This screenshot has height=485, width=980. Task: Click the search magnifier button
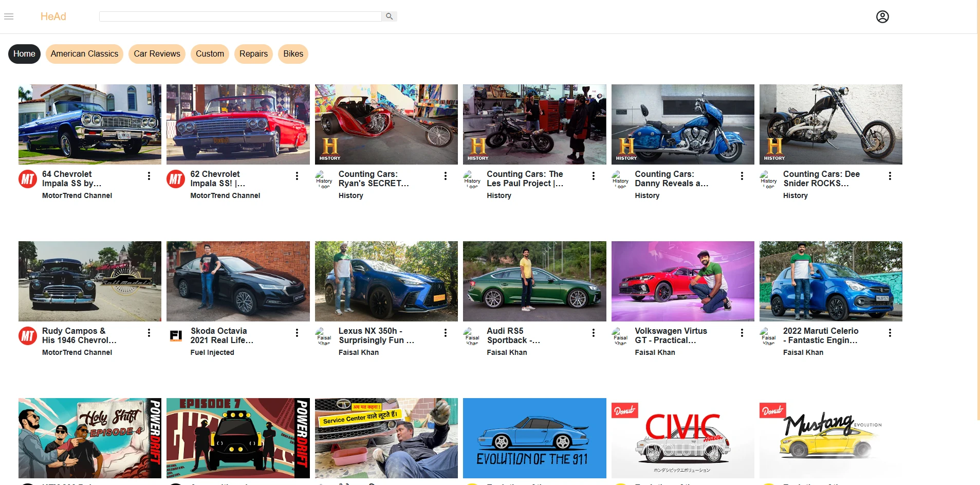point(390,16)
